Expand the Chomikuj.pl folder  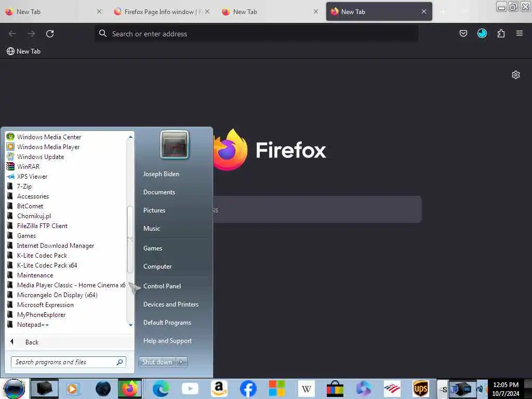34,216
